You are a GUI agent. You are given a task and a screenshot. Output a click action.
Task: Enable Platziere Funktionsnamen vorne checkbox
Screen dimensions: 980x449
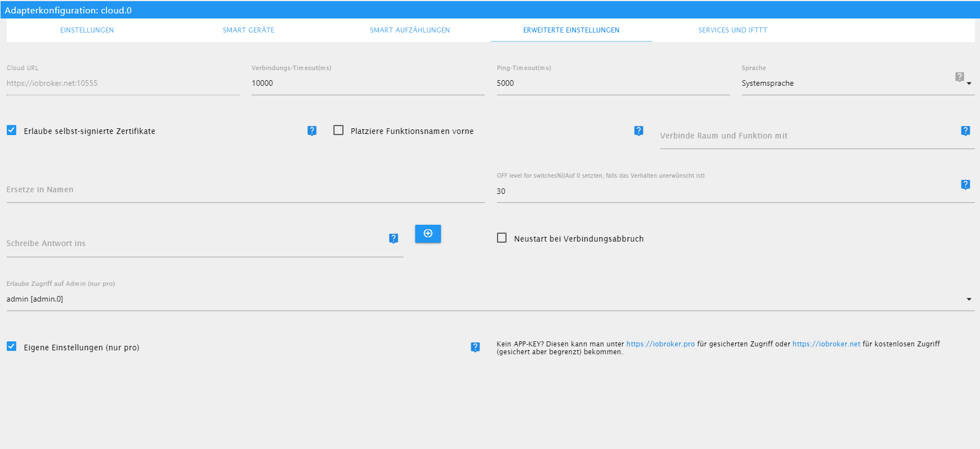click(338, 130)
